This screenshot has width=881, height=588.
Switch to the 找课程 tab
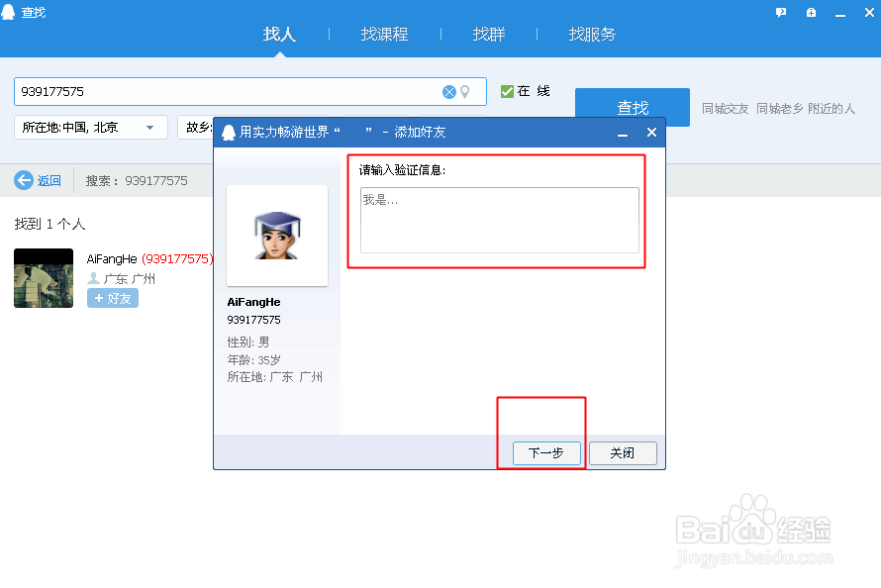point(385,34)
